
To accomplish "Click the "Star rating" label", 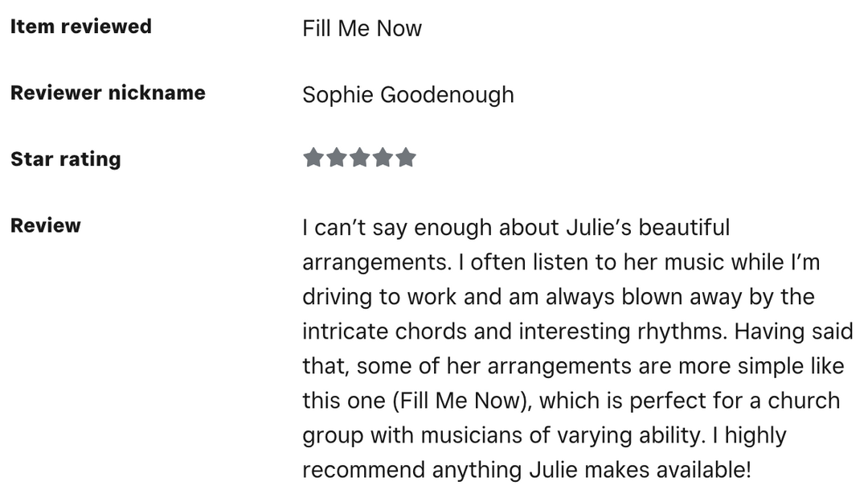I will [x=65, y=158].
